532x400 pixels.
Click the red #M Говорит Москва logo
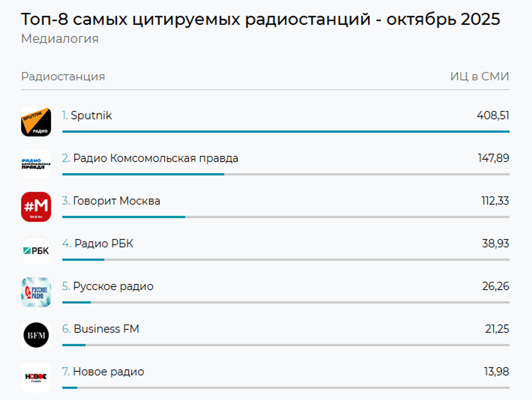point(36,207)
